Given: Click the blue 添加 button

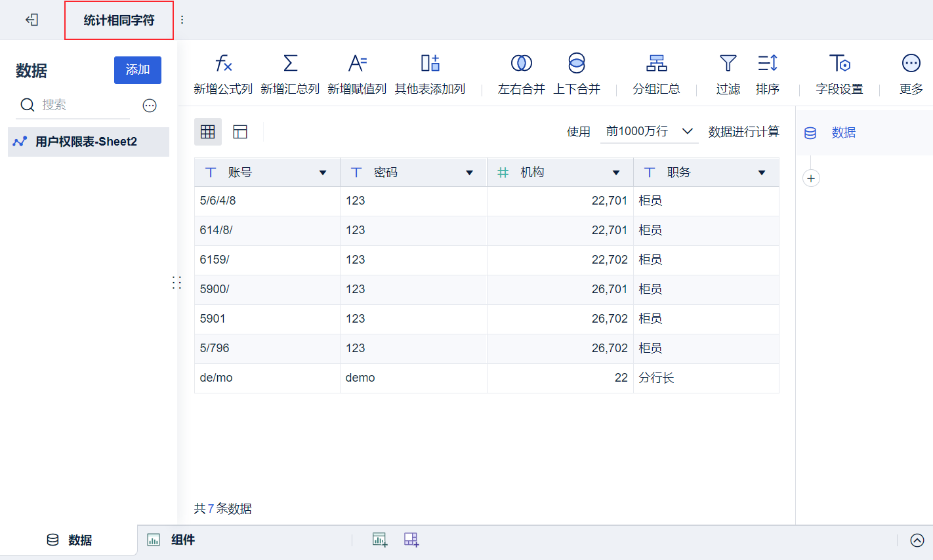Looking at the screenshot, I should click(138, 70).
